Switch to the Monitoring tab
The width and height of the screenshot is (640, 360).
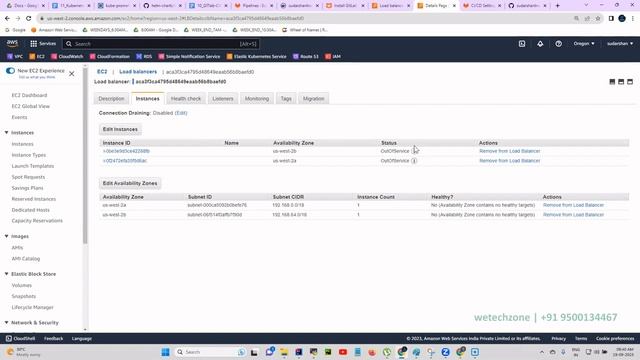[x=257, y=99]
